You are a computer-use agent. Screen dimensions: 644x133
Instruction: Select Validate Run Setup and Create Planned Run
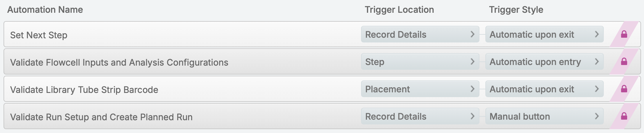[x=101, y=117]
